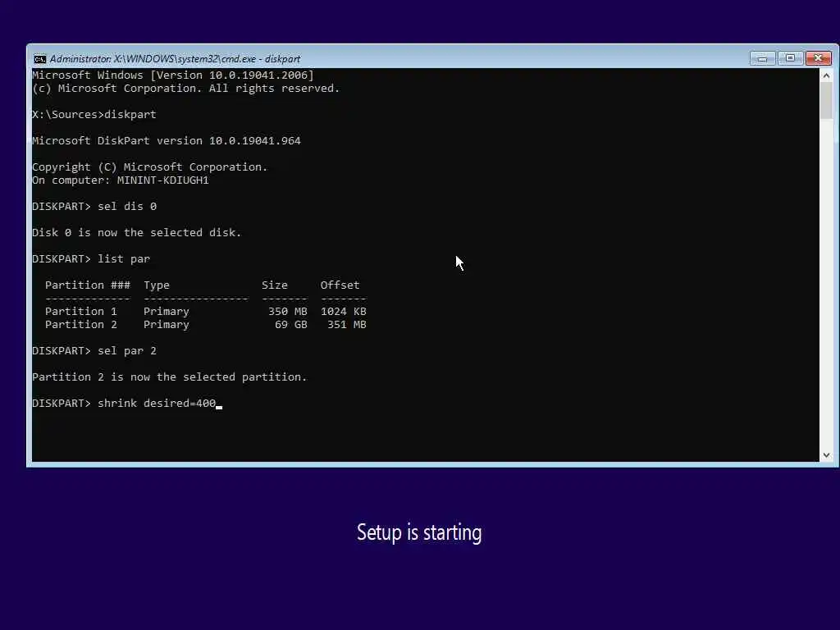Click the 'X:\Sources>diskpart' command line
The height and width of the screenshot is (630, 840).
pos(94,115)
